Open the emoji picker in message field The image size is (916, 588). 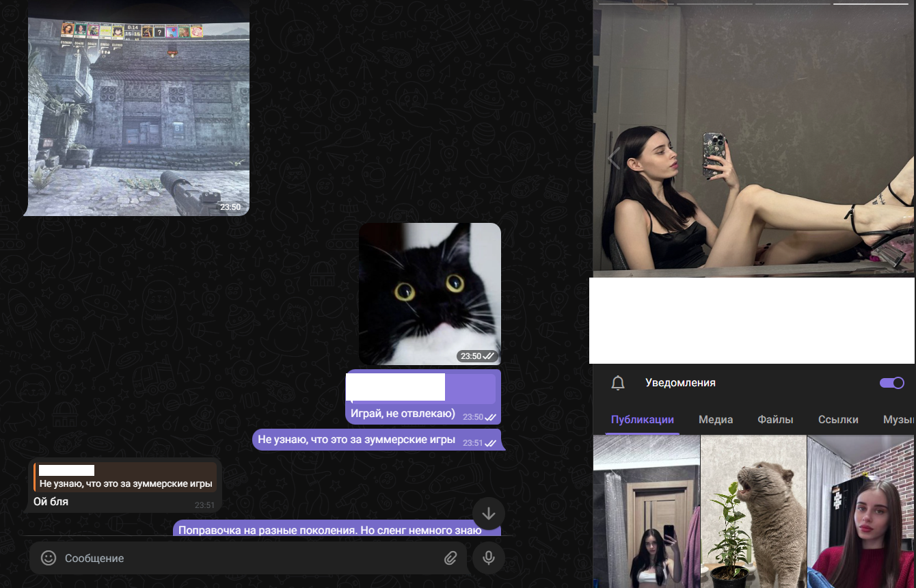click(x=49, y=558)
